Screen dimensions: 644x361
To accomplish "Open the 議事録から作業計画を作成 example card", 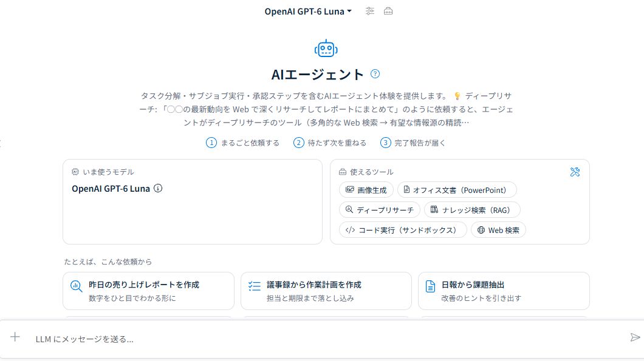I will pos(326,291).
